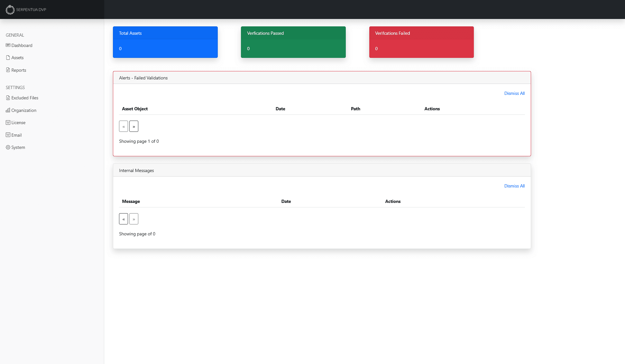Open the Reports section

[18, 70]
